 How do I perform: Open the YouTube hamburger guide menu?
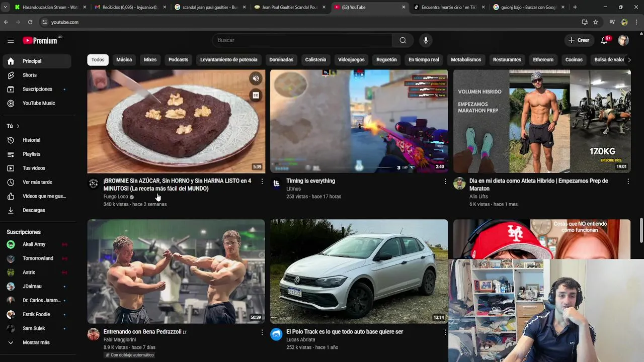click(11, 40)
